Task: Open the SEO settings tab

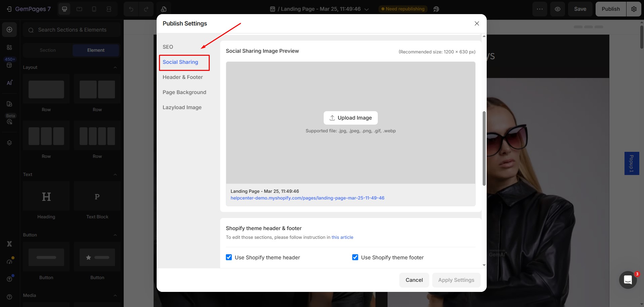Action: pyautogui.click(x=168, y=47)
